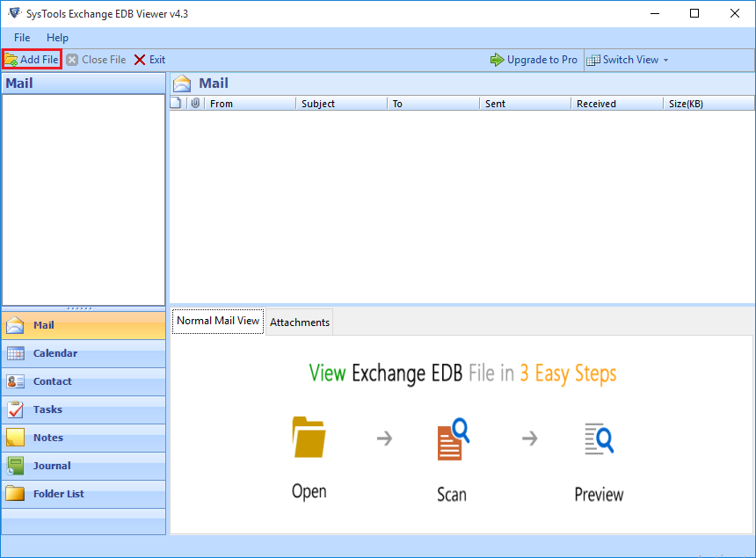Sort emails by the Received column

[x=617, y=104]
